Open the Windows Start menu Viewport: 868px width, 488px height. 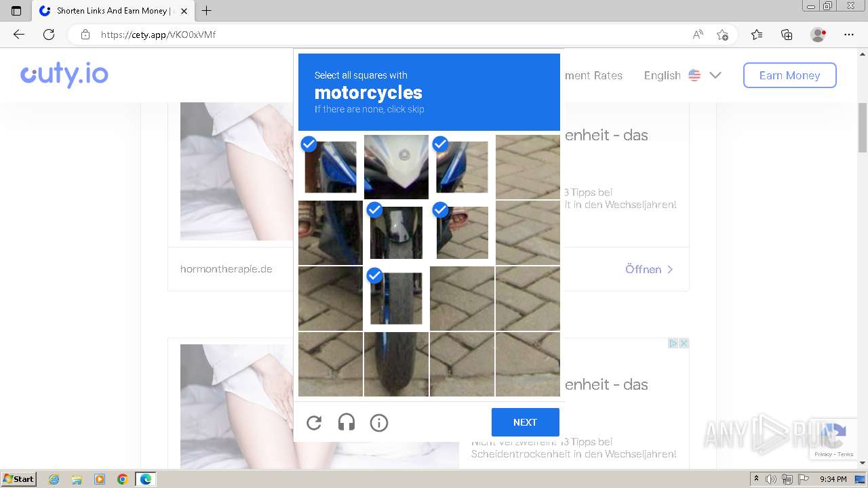click(x=18, y=479)
